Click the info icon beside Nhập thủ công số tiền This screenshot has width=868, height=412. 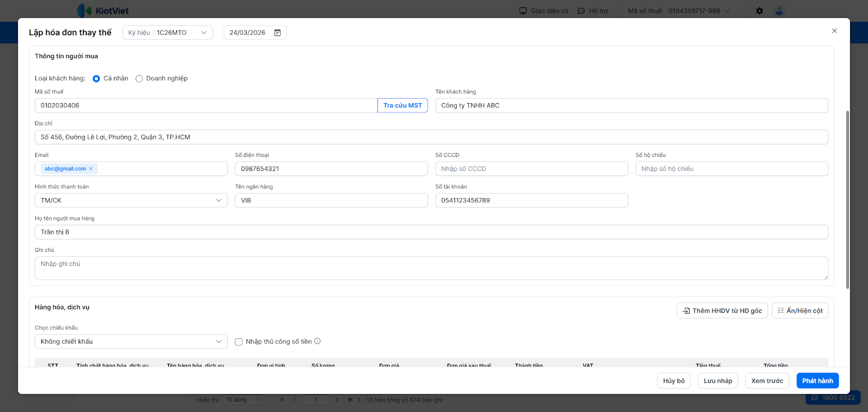(317, 341)
